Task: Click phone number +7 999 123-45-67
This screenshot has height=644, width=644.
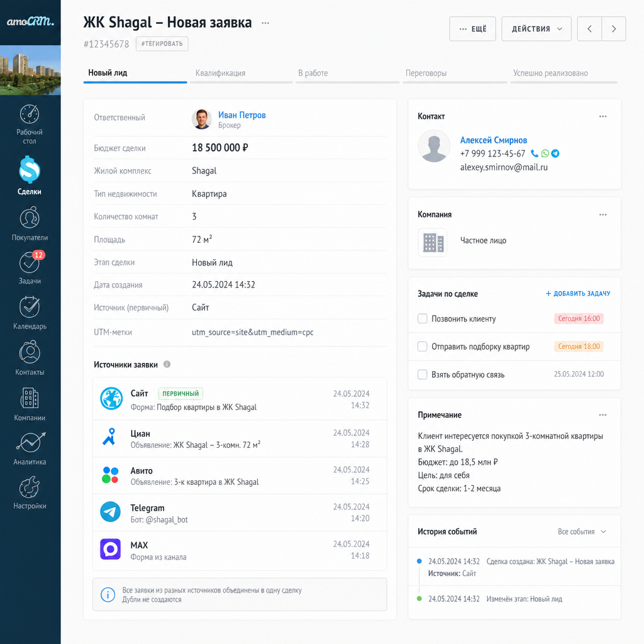Action: [492, 153]
